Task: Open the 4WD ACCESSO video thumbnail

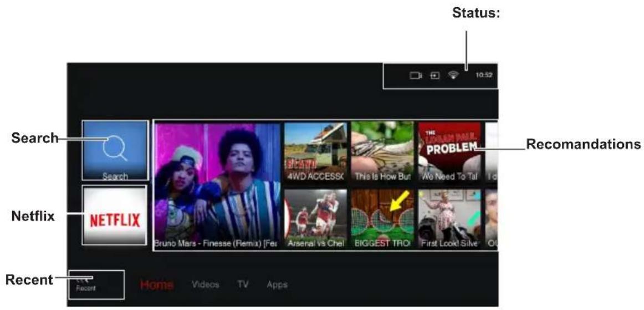Action: [315, 152]
